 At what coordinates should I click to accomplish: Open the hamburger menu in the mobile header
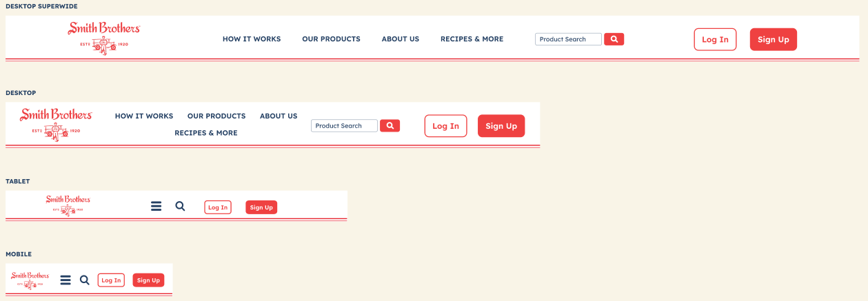pyautogui.click(x=66, y=280)
